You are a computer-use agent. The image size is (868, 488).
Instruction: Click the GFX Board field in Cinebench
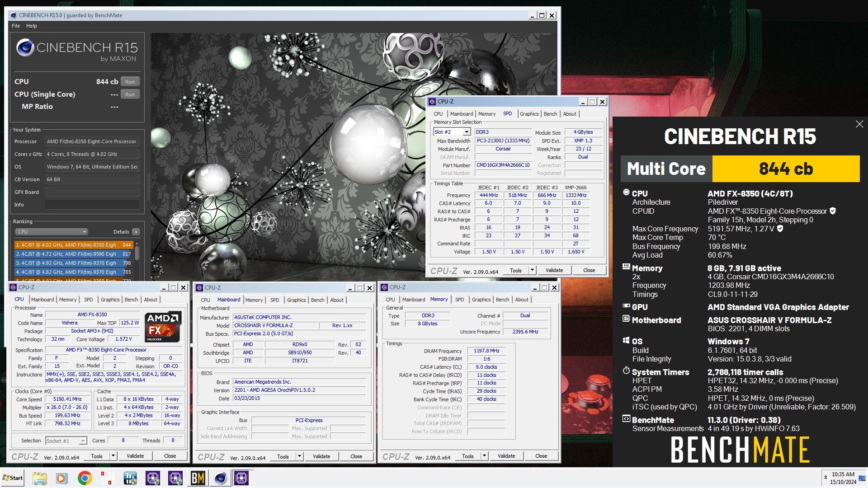[x=92, y=192]
